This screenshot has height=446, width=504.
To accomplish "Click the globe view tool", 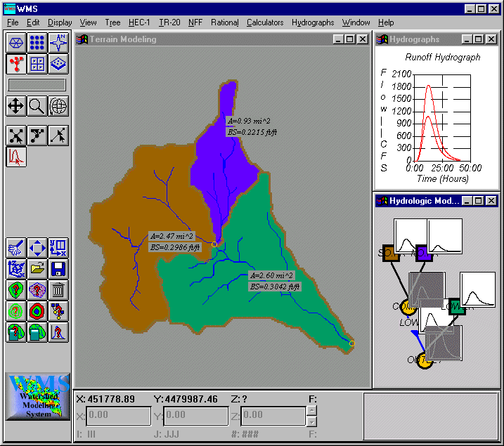I will pyautogui.click(x=58, y=107).
